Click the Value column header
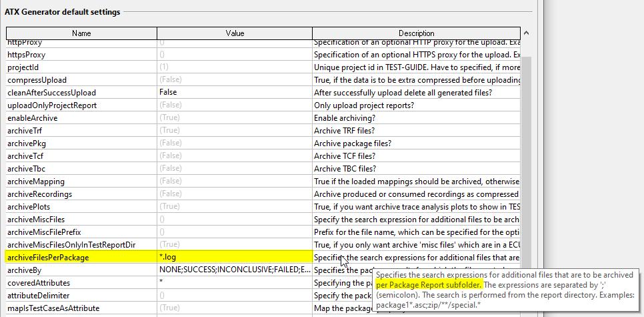Viewport: 644px width, 317px height. (235, 33)
